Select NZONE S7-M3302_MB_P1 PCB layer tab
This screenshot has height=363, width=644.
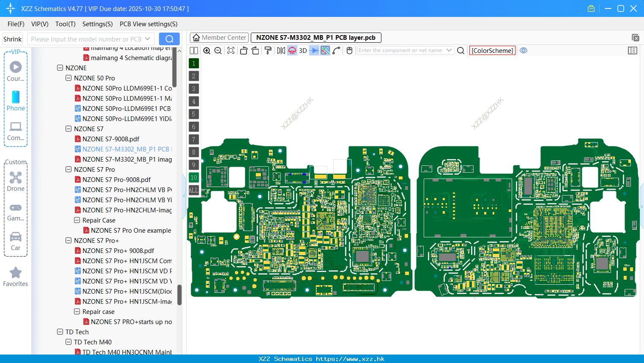pos(316,38)
